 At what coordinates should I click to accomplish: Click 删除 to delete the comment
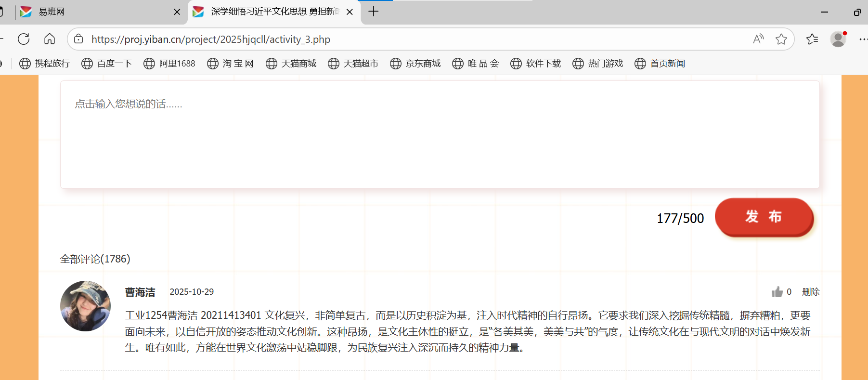pyautogui.click(x=810, y=292)
